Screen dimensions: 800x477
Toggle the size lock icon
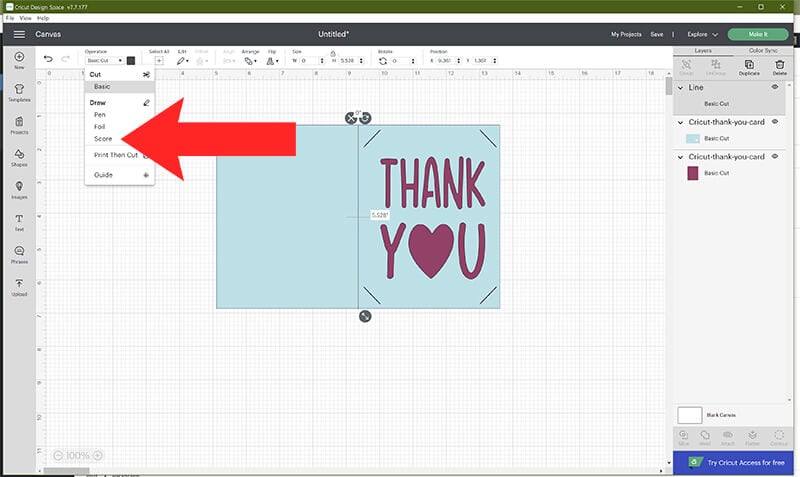(x=333, y=54)
